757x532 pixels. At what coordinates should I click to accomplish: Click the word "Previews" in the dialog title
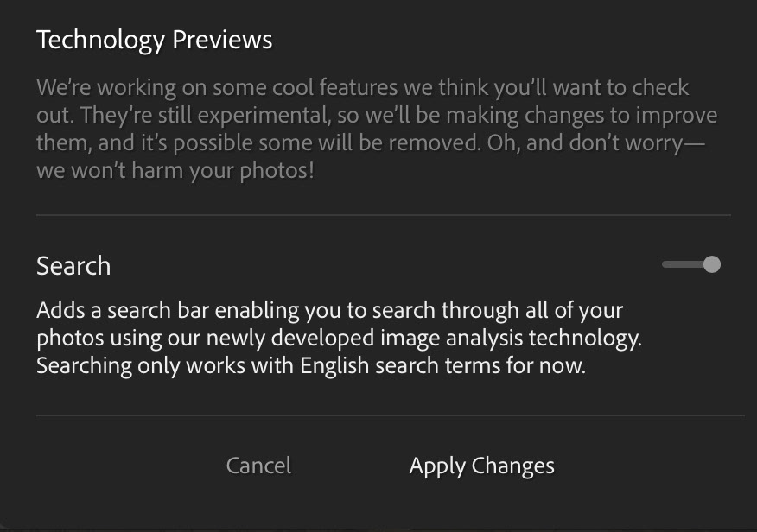(x=223, y=40)
